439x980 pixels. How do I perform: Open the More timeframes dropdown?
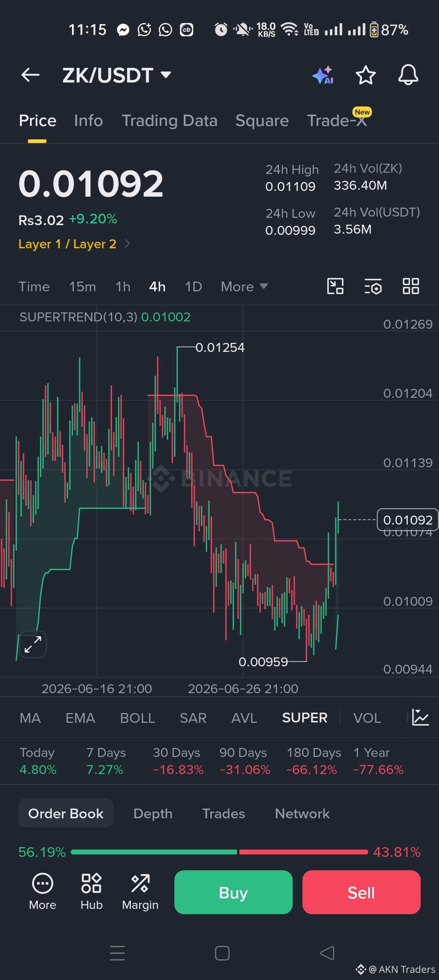pyautogui.click(x=244, y=286)
